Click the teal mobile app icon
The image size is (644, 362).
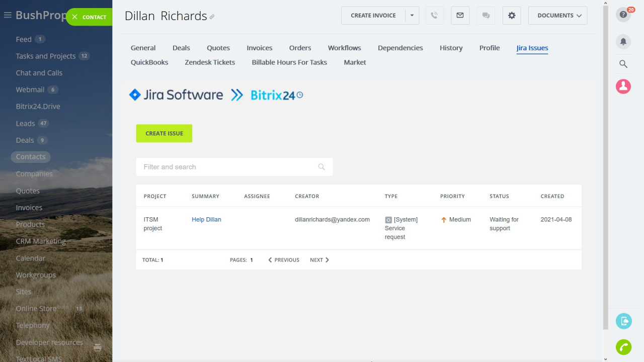pyautogui.click(x=624, y=321)
